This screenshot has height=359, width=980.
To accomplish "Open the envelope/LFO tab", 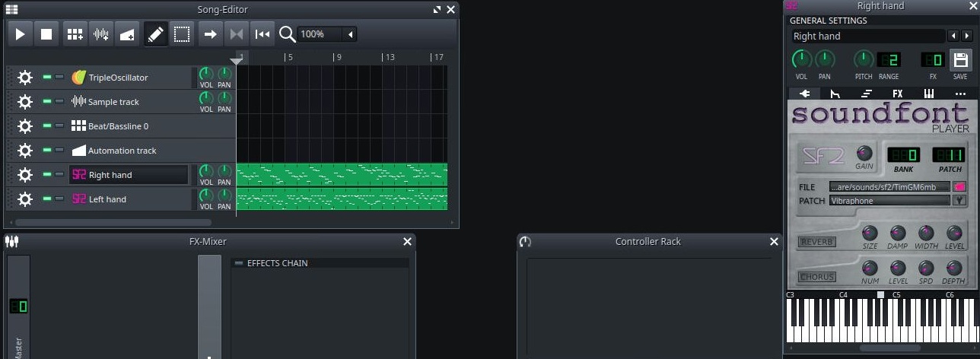I will pos(835,94).
